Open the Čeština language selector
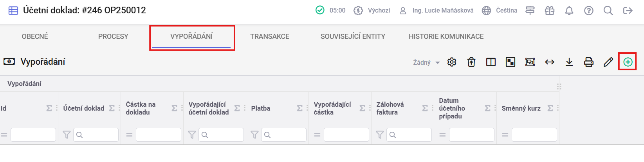 (500, 11)
